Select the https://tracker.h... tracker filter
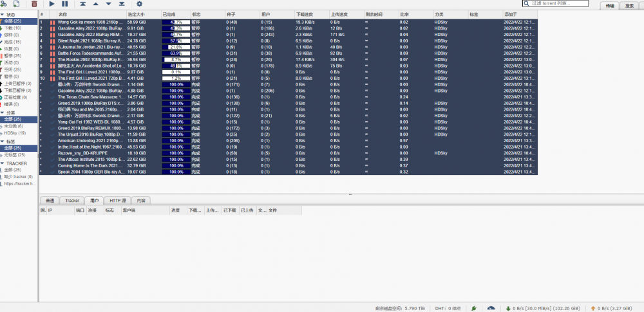The width and height of the screenshot is (644, 312). [x=19, y=183]
